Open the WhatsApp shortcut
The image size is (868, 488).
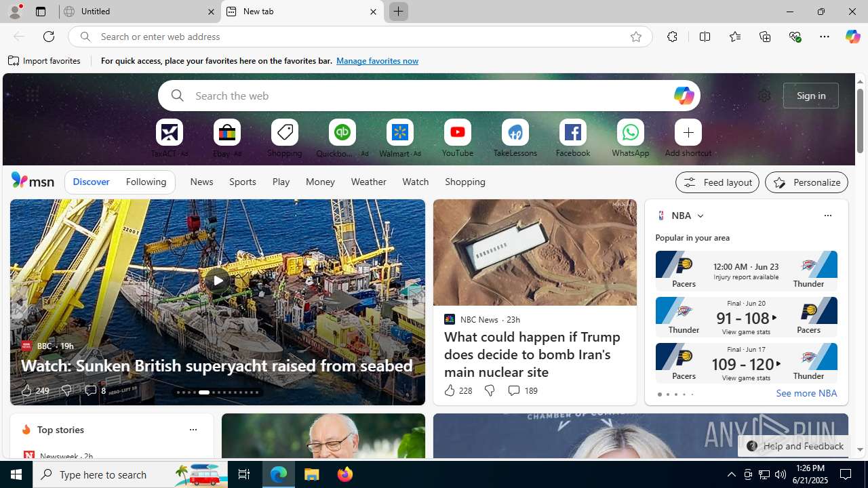tap(631, 138)
